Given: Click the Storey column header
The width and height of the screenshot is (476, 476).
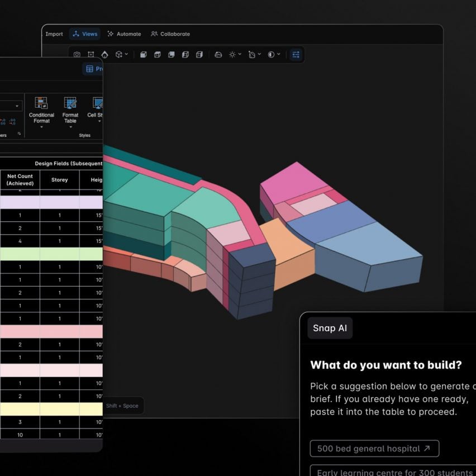Looking at the screenshot, I should [59, 180].
